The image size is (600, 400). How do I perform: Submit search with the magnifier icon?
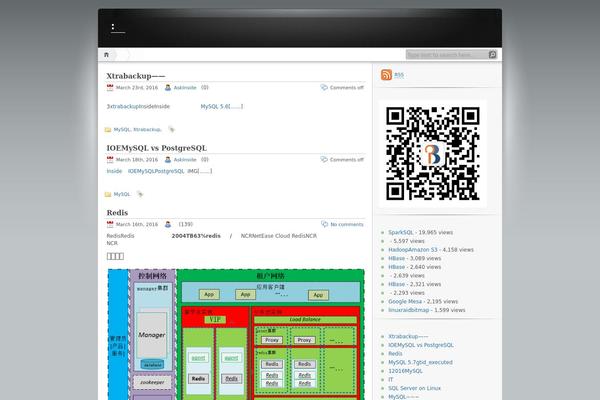[x=492, y=55]
